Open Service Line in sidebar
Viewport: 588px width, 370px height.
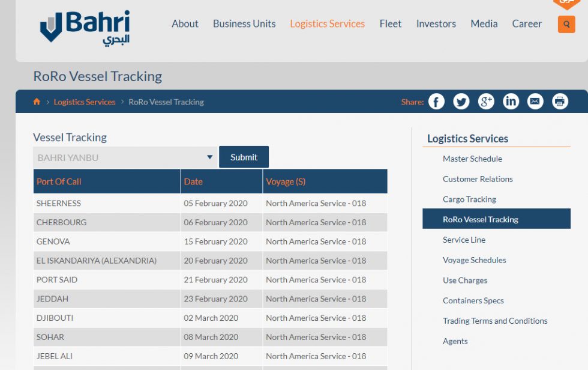464,240
